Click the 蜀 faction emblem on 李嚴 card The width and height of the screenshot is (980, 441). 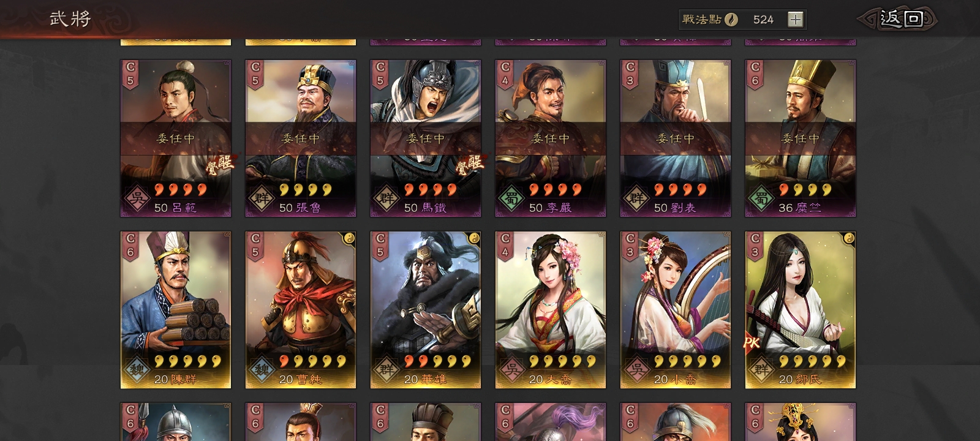pyautogui.click(x=511, y=199)
